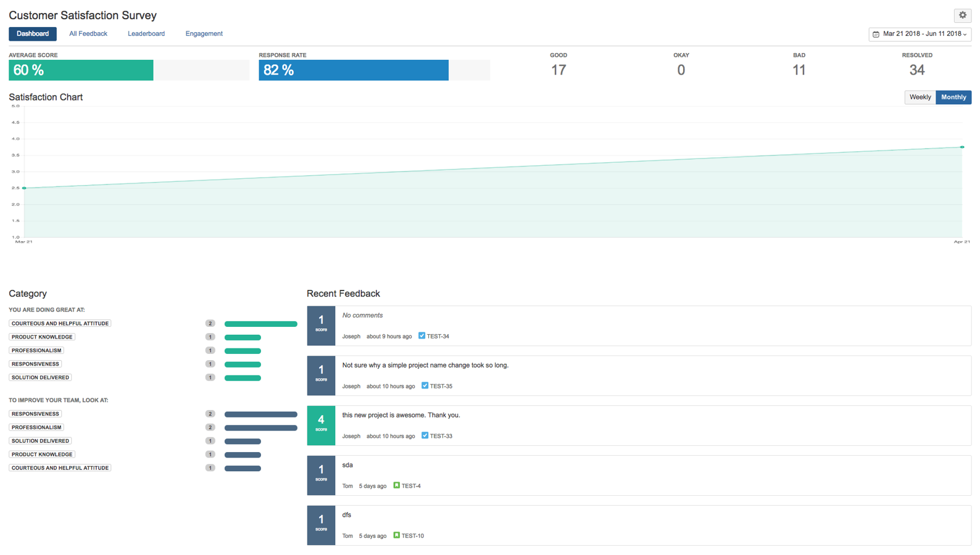Select the Dashboard tab
The width and height of the screenshot is (980, 555).
(x=33, y=34)
